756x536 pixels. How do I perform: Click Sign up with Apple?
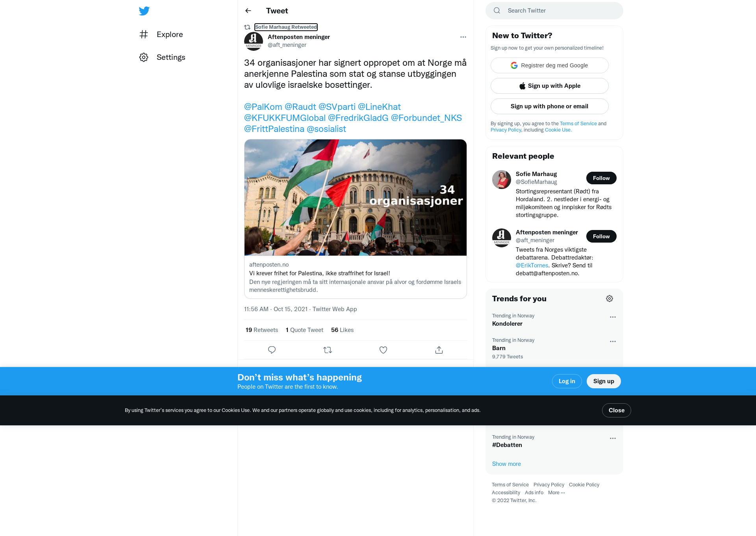coord(549,86)
